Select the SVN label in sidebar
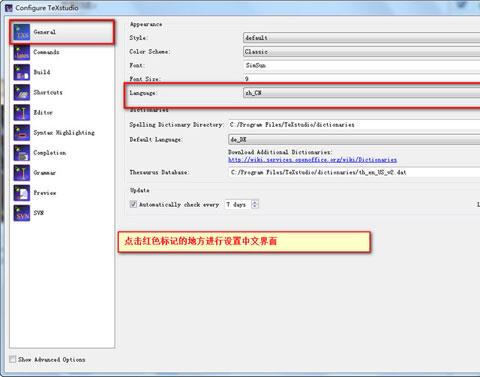Viewport: 480px width, 377px height. pyautogui.click(x=39, y=213)
